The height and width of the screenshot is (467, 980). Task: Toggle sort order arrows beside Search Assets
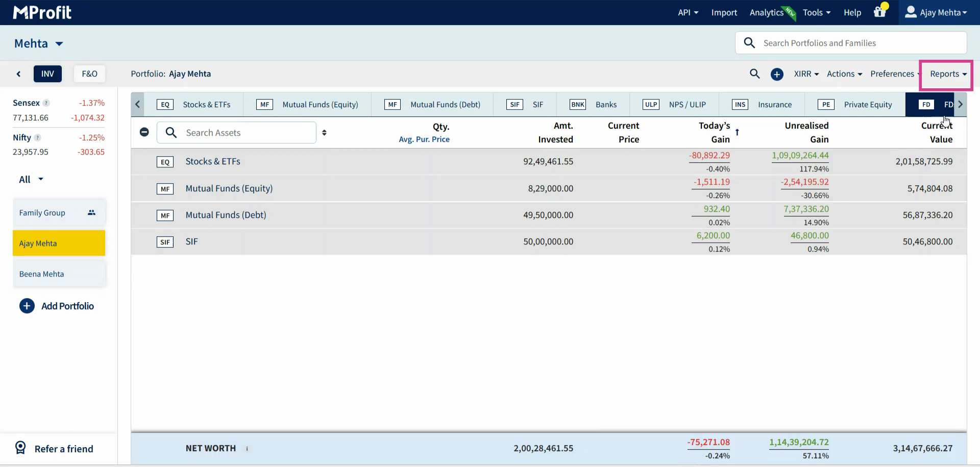[x=324, y=133]
